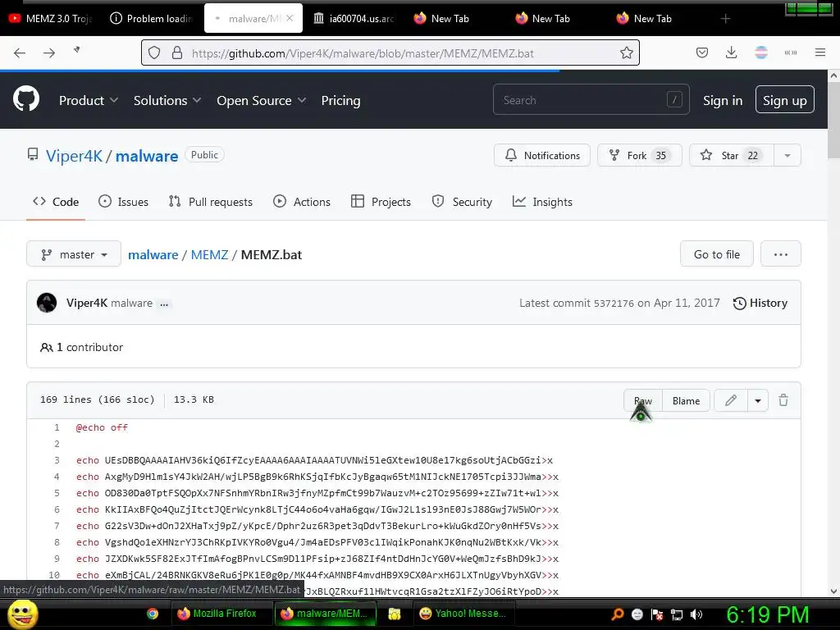Click the speaker volume tray icon

tap(696, 614)
